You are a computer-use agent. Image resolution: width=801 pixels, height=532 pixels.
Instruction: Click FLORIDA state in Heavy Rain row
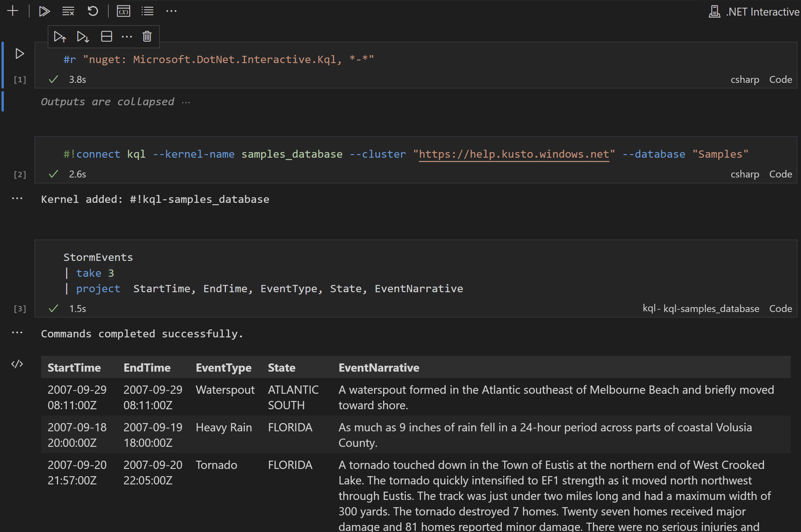[x=290, y=427]
